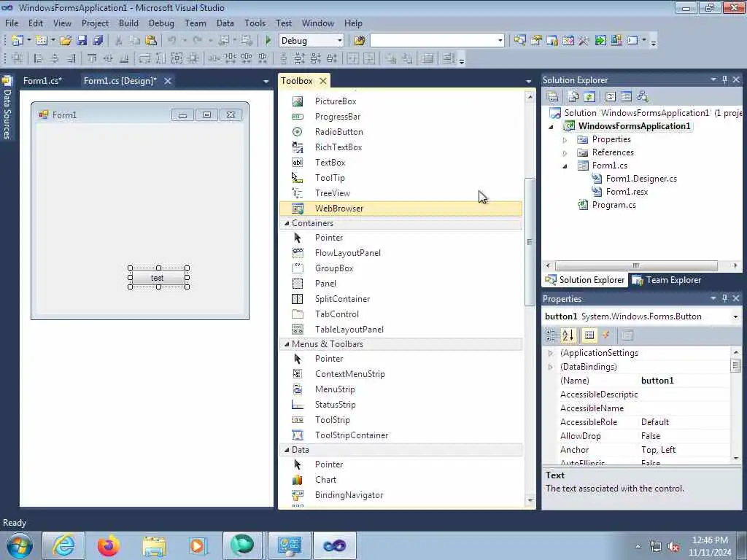Select TableLayoutPanel container
Viewport: 747px width, 560px height.
pyautogui.click(x=349, y=329)
